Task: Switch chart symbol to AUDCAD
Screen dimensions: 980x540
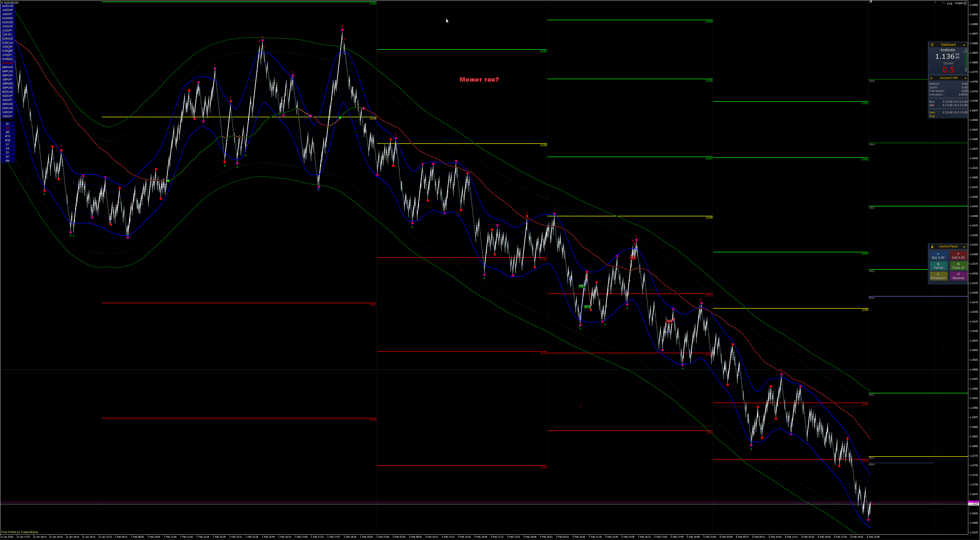Action: [x=8, y=6]
